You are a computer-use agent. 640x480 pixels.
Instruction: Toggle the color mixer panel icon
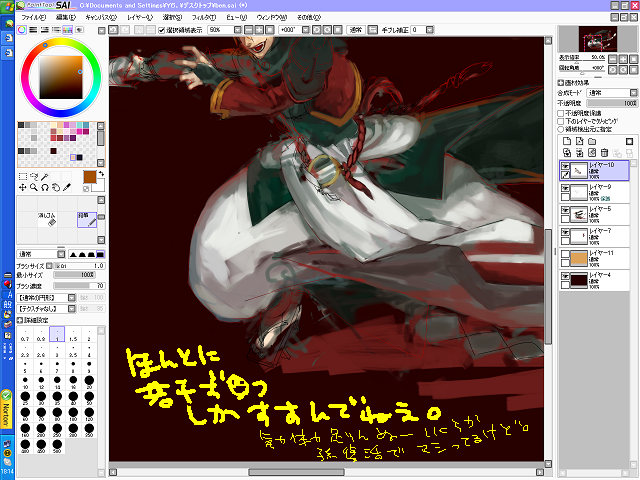click(x=56, y=30)
